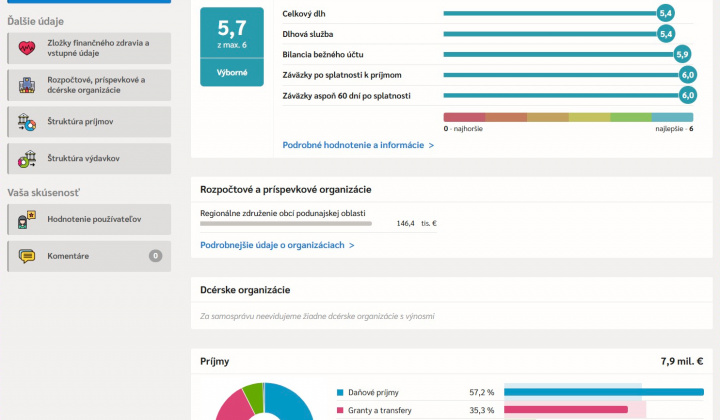Screen dimensions: 720x420
Task: Click the Štruktúra príjmov chart icon
Action: (27, 122)
